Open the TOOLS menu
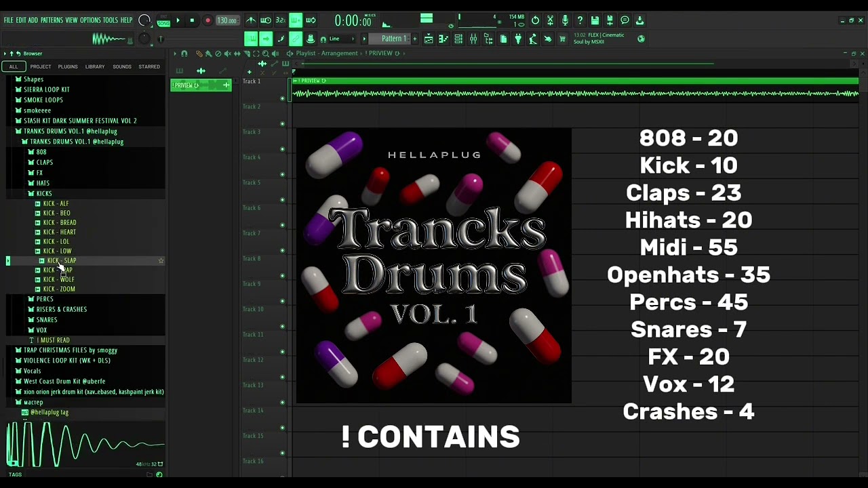This screenshot has height=488, width=868. (x=110, y=20)
